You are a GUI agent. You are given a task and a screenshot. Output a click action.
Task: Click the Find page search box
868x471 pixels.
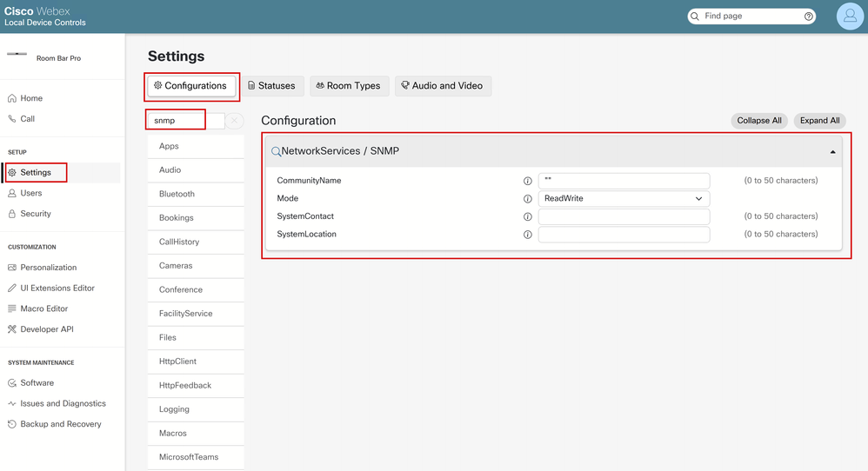coord(751,16)
